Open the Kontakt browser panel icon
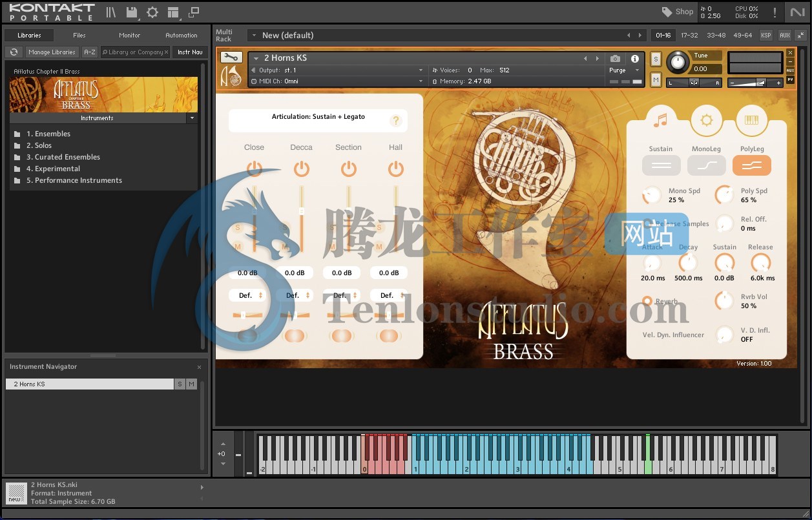This screenshot has width=812, height=520. pos(111,12)
